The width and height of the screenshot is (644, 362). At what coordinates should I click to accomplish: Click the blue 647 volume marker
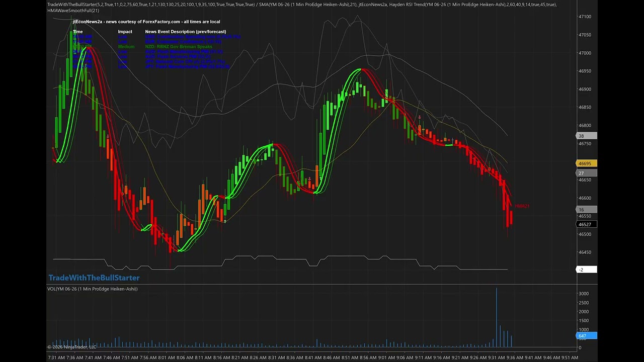586,336
